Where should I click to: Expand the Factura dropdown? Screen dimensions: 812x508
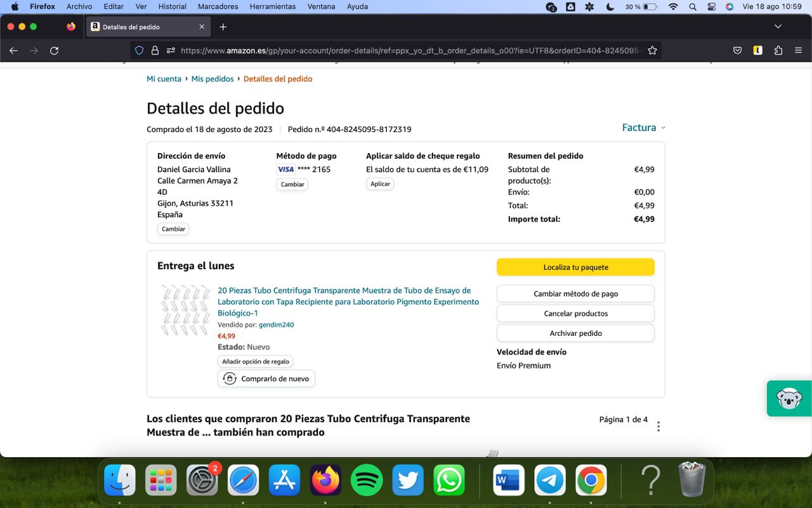click(x=643, y=128)
